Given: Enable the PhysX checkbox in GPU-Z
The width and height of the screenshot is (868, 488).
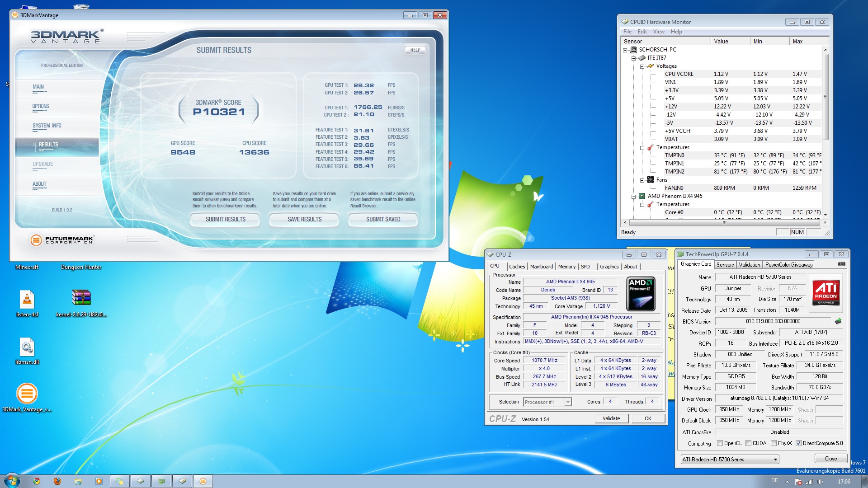Looking at the screenshot, I should [x=774, y=443].
